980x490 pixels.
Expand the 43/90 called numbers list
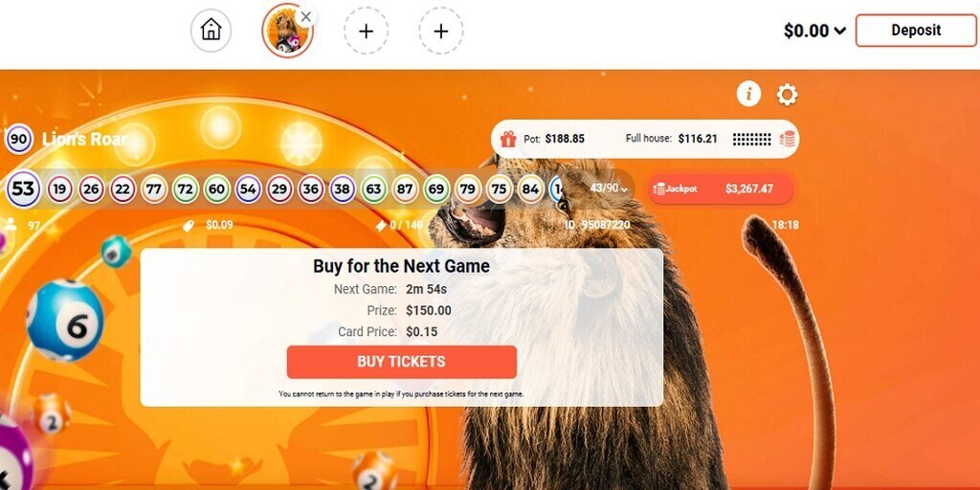click(x=609, y=189)
